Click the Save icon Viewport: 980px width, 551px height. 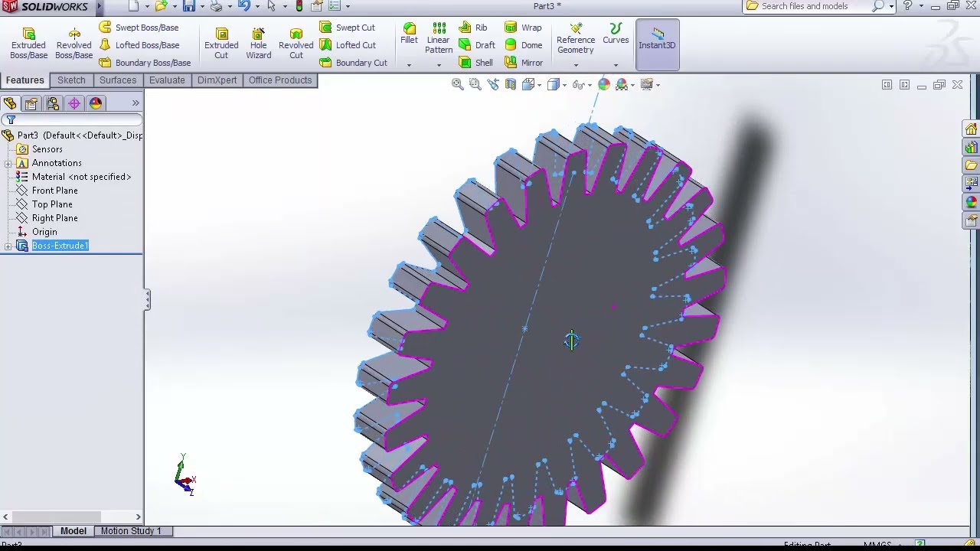click(x=188, y=6)
